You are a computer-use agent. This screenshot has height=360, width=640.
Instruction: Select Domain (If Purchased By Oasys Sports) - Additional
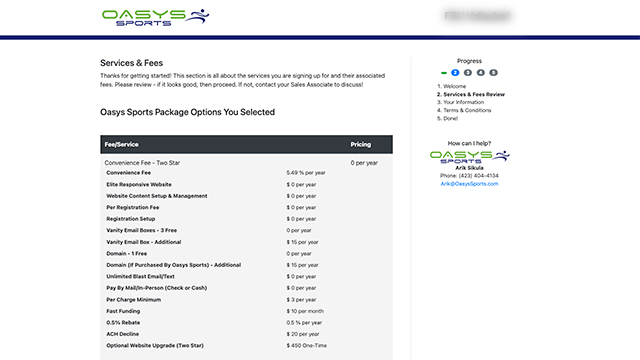pyautogui.click(x=173, y=265)
